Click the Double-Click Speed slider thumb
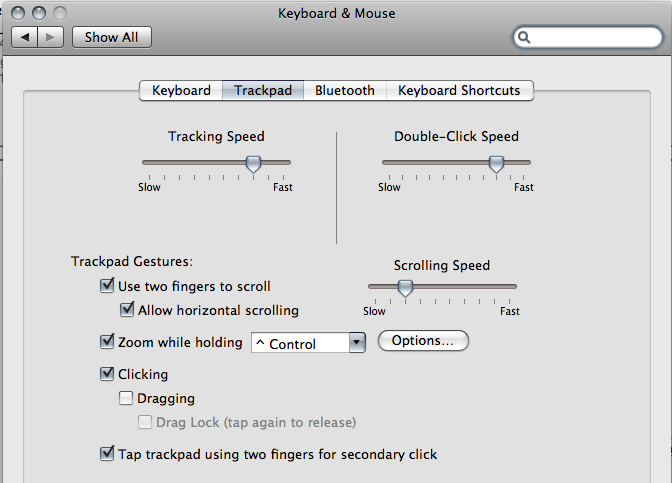The height and width of the screenshot is (483, 672). click(x=496, y=164)
